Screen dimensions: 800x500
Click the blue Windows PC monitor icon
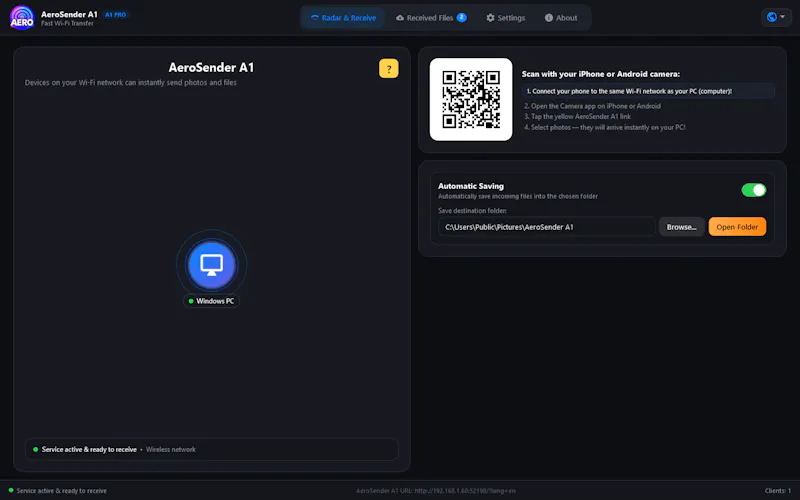(212, 265)
